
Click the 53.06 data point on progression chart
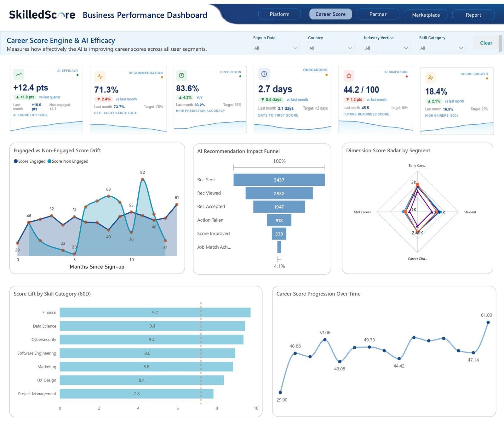pyautogui.click(x=325, y=340)
